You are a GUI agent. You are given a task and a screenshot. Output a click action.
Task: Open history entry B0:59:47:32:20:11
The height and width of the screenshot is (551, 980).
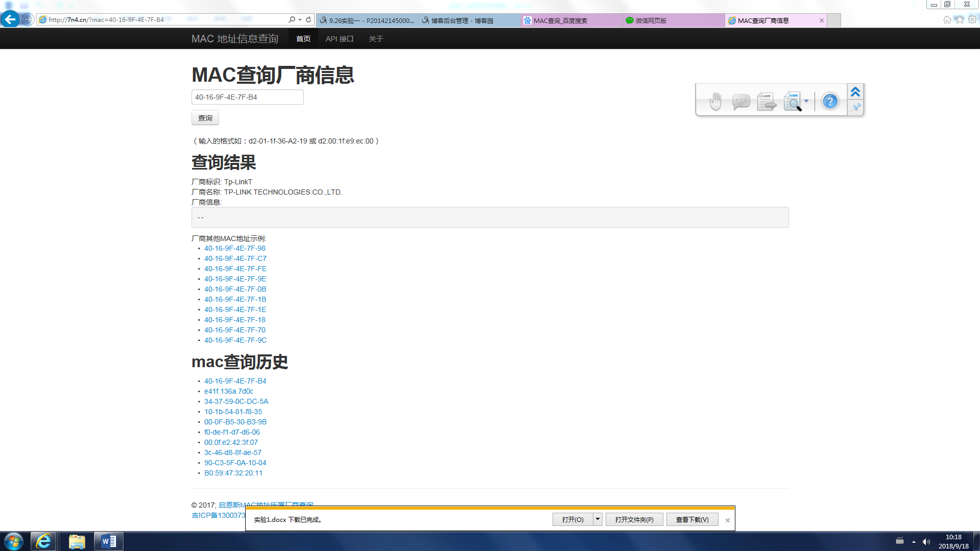(233, 473)
